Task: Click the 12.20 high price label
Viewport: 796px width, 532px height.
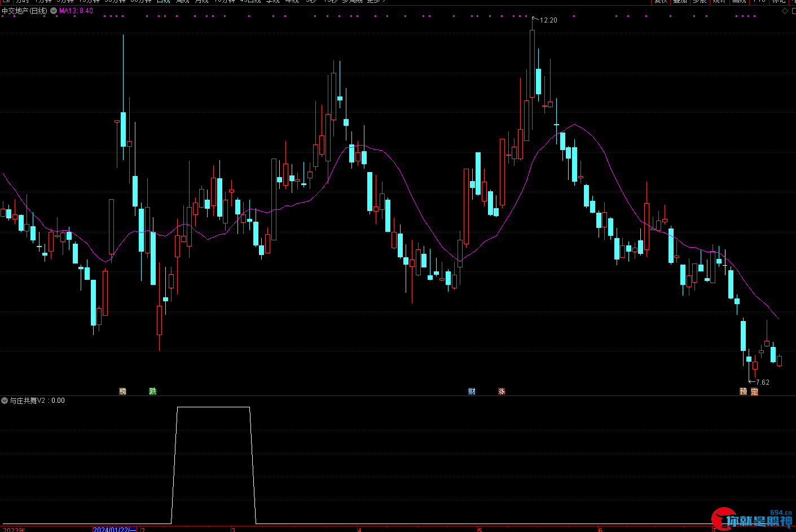Action: (548, 20)
